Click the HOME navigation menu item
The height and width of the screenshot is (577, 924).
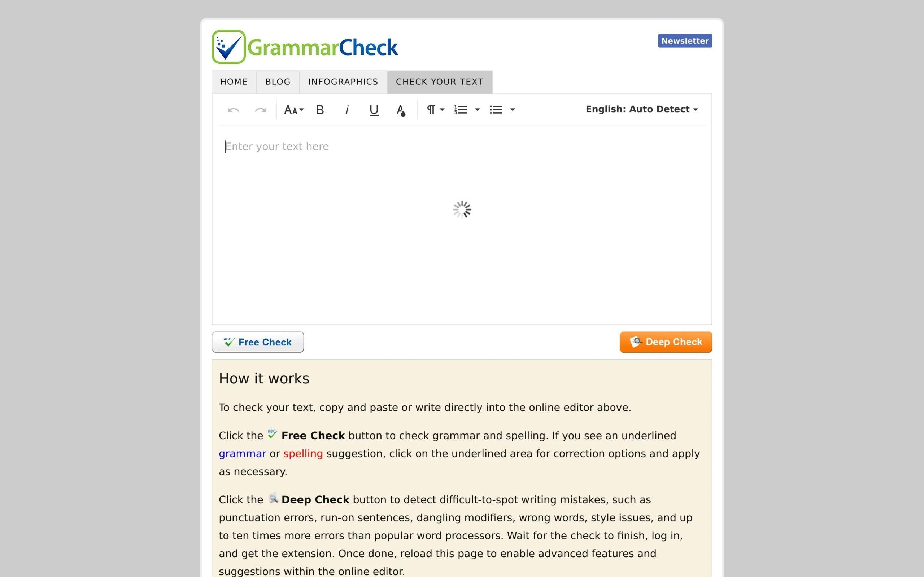(234, 81)
